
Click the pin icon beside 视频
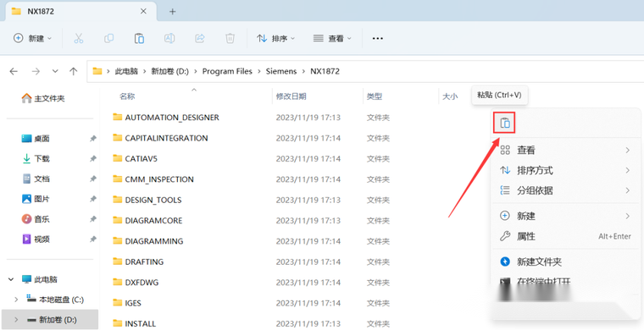93,239
